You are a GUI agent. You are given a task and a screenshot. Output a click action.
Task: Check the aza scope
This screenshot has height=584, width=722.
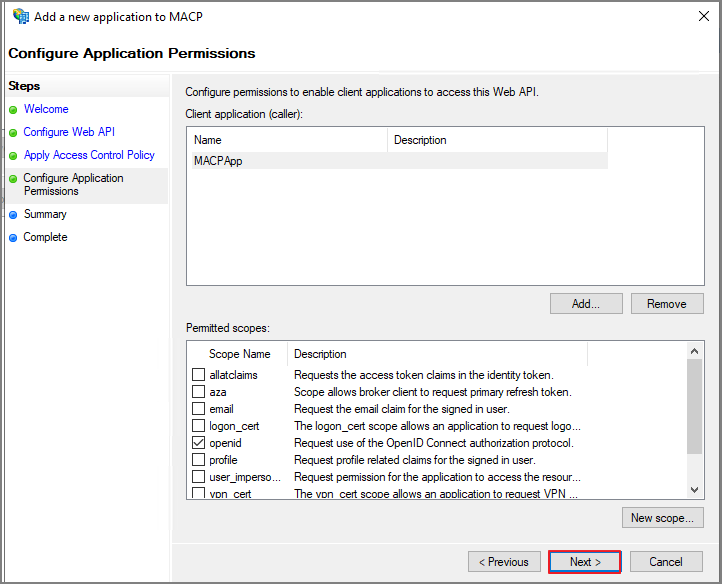[198, 391]
